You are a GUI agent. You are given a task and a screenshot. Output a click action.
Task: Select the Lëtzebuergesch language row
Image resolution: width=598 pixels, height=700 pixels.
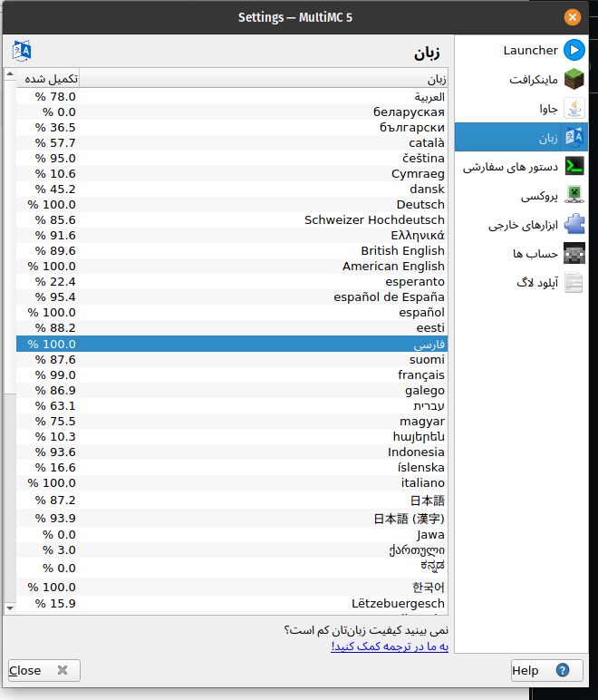[x=232, y=604]
